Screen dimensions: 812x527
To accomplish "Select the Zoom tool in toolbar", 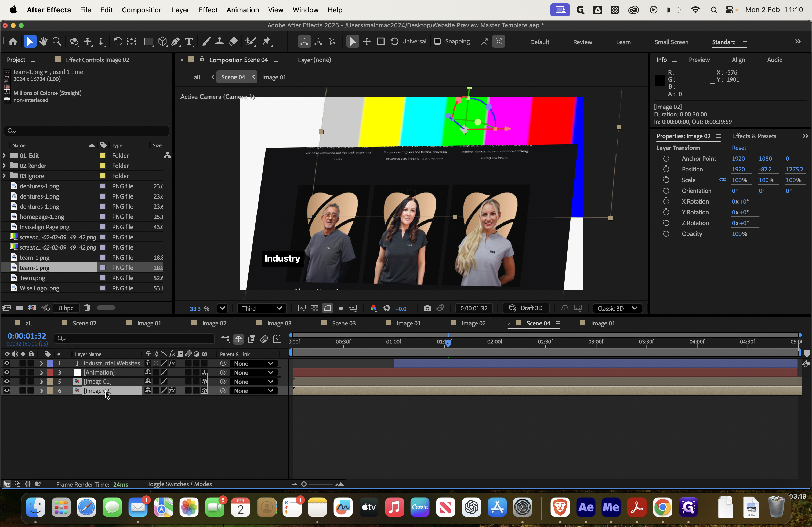I will tap(57, 42).
